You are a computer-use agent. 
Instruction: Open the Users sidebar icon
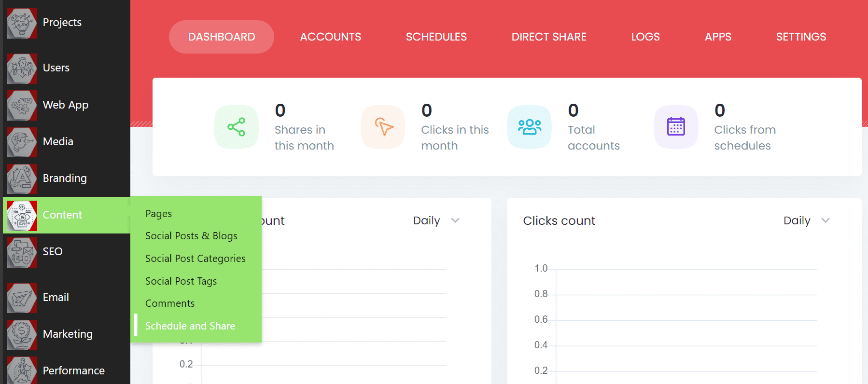tap(22, 69)
